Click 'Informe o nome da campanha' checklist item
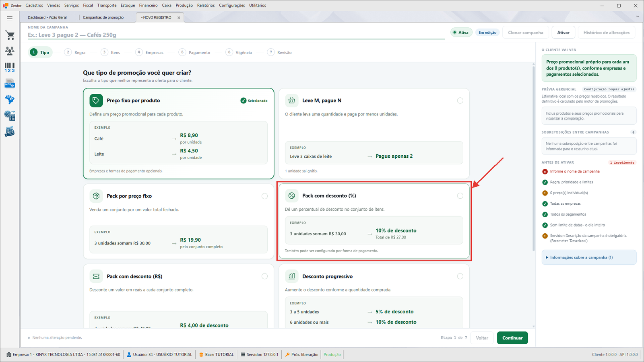The height and width of the screenshot is (362, 644). tap(575, 171)
